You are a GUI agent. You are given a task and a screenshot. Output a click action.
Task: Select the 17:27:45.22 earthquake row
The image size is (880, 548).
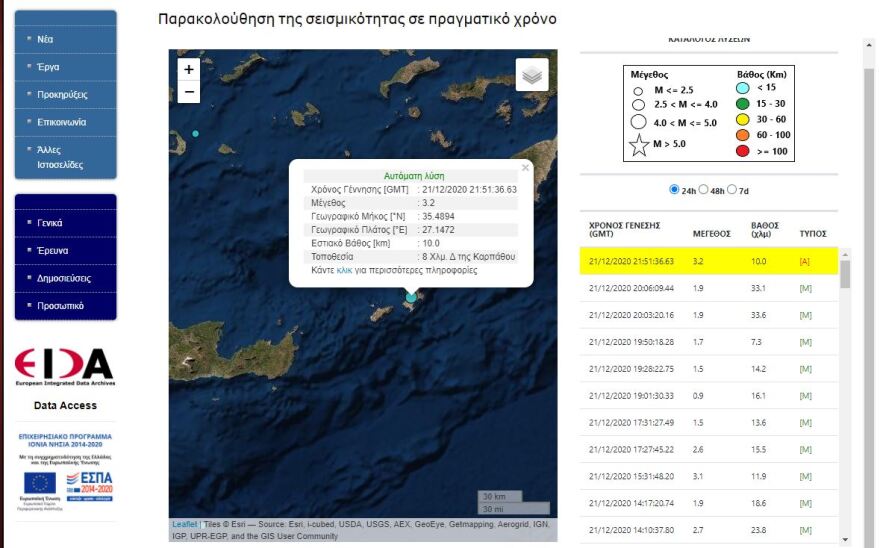click(708, 450)
